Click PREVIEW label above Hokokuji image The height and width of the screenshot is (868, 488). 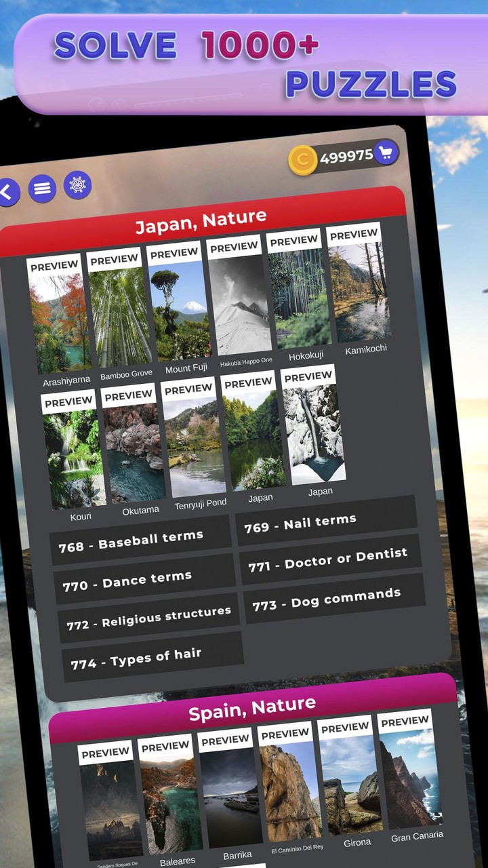(293, 241)
